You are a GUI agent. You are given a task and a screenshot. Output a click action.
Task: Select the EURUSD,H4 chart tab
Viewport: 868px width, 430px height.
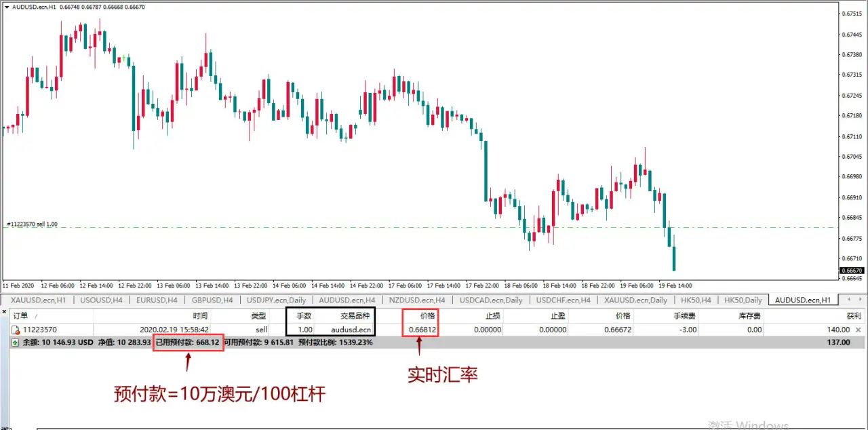coord(157,300)
